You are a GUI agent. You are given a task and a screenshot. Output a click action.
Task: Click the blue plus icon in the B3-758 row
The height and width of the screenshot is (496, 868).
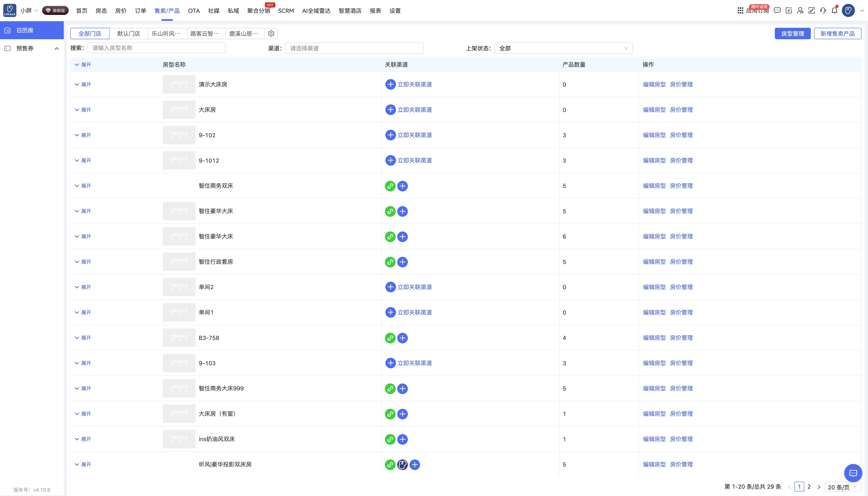click(x=402, y=338)
